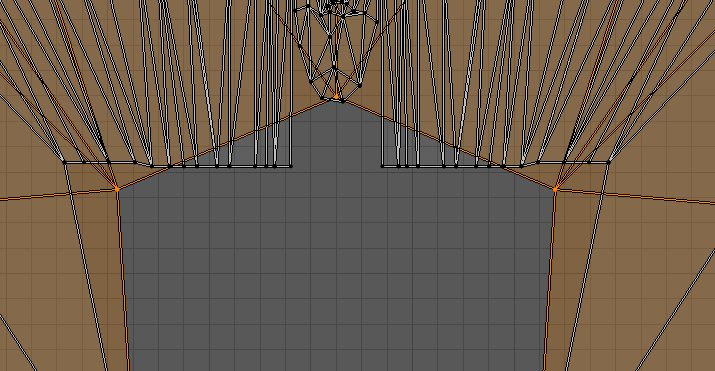
Task: Select the black vertex at the left horizontal edge's outer end
Action: tap(64, 162)
